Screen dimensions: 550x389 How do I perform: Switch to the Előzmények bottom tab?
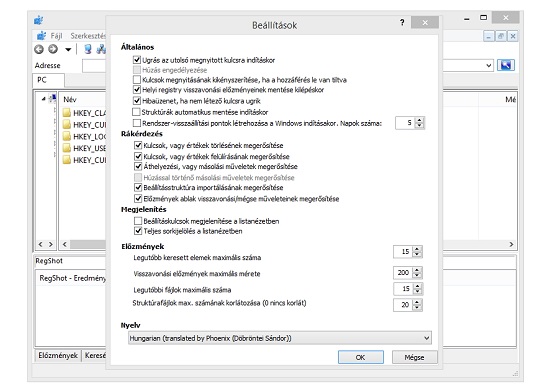(58, 355)
